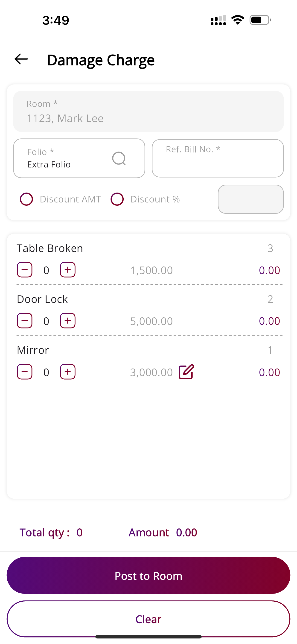297x644 pixels.
Task: Select the Discount % radio button
Action: 117,199
